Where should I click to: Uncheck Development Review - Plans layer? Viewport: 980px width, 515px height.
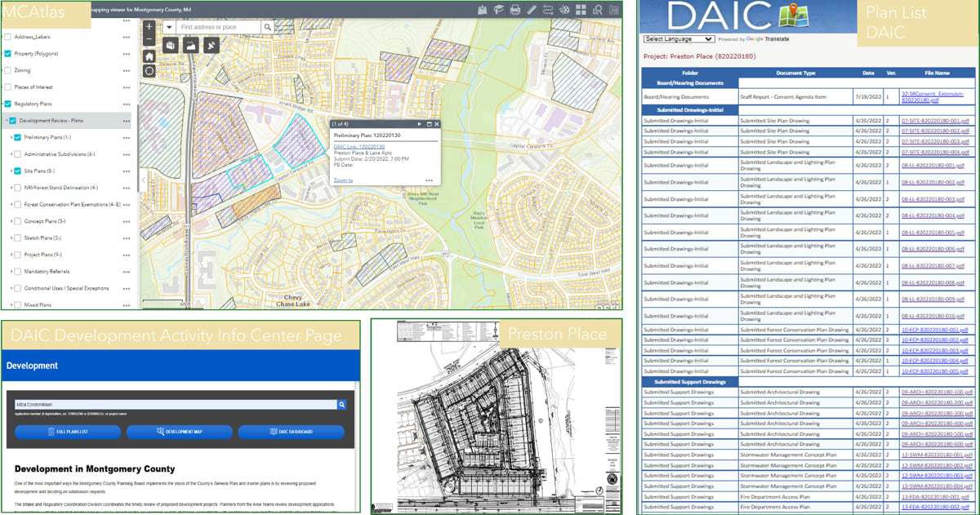pyautogui.click(x=12, y=120)
